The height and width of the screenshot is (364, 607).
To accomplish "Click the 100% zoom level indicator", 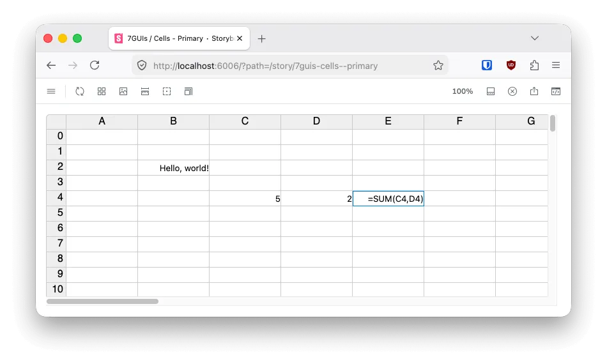I will [x=463, y=91].
